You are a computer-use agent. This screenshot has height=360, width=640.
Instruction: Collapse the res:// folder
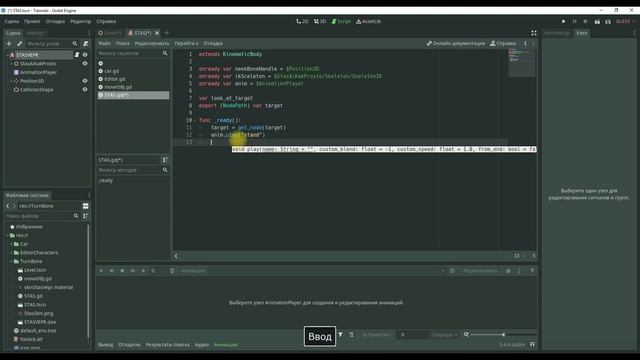pos(7,236)
